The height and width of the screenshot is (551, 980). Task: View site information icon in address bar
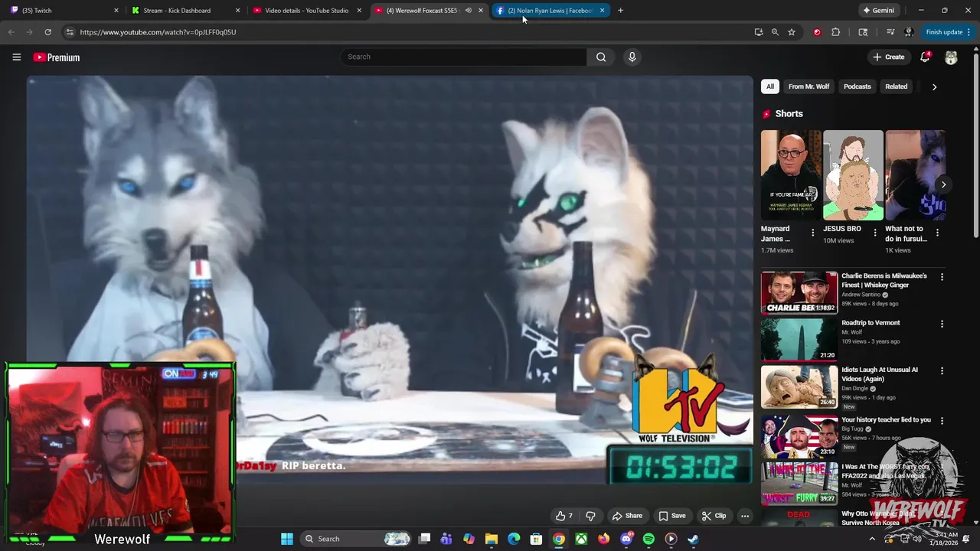[x=69, y=32]
